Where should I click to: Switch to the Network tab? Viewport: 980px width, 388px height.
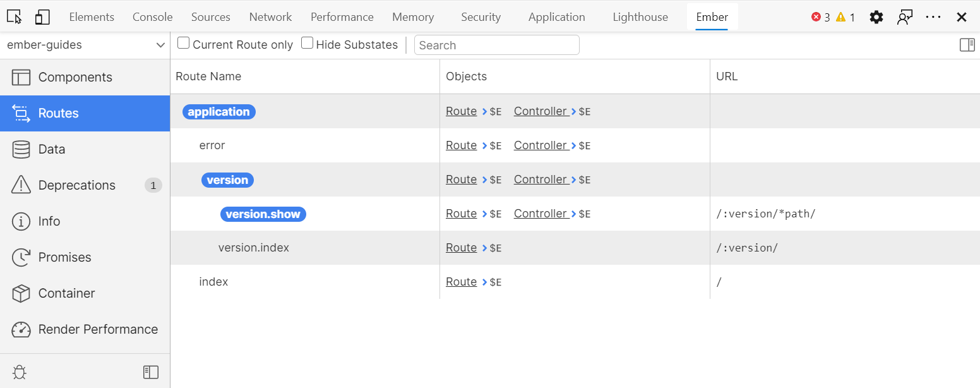pos(270,17)
